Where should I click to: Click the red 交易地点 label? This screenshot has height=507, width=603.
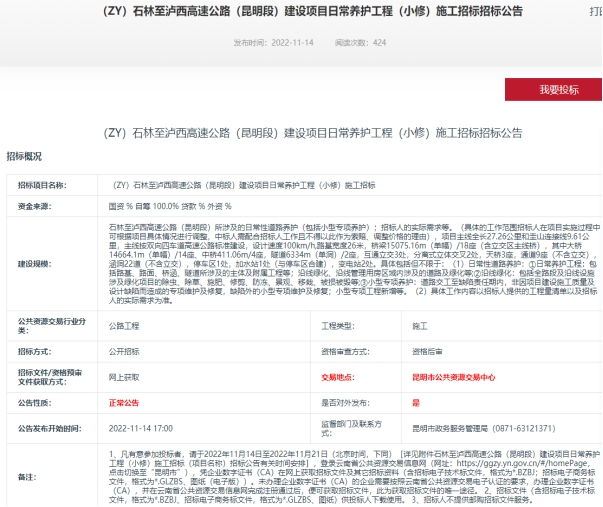(x=339, y=377)
